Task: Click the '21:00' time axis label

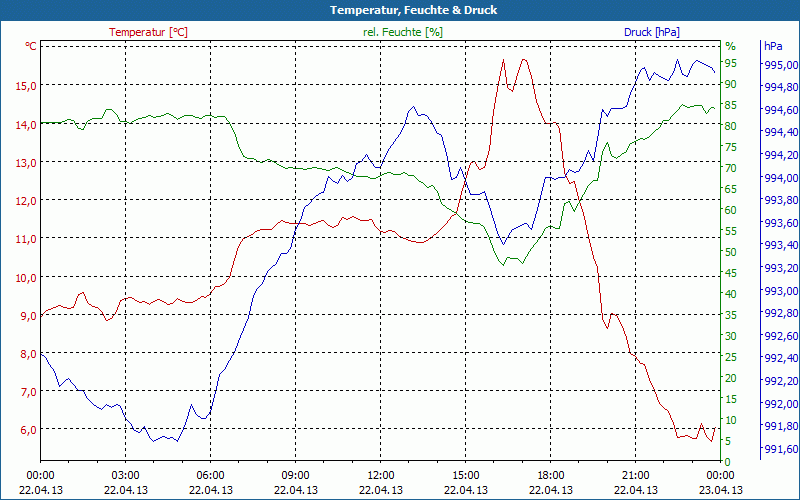Action: click(x=636, y=476)
